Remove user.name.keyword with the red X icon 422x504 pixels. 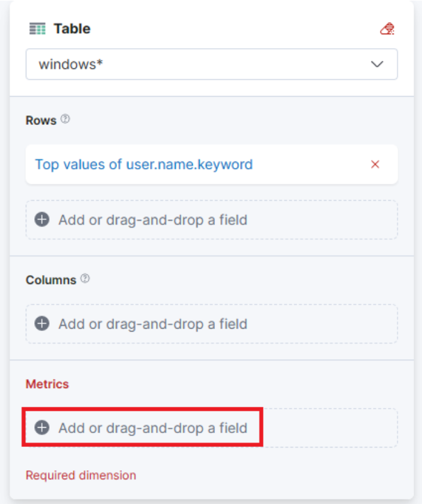[x=375, y=165]
